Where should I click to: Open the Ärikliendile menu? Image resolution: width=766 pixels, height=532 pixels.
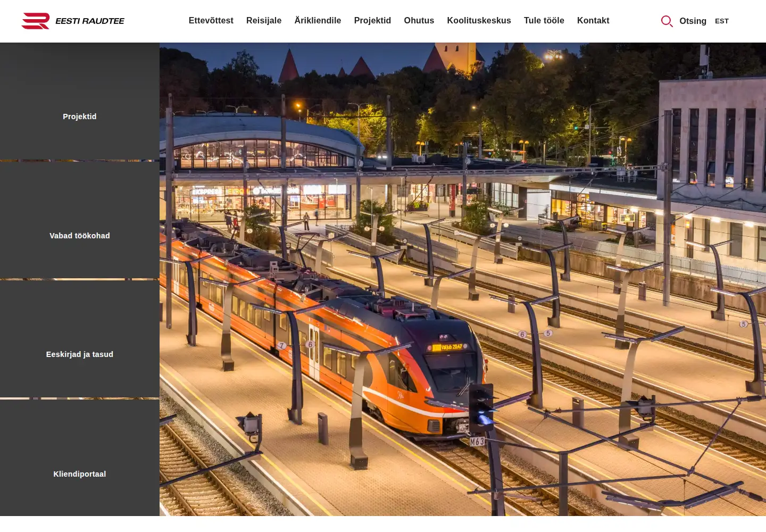click(318, 21)
